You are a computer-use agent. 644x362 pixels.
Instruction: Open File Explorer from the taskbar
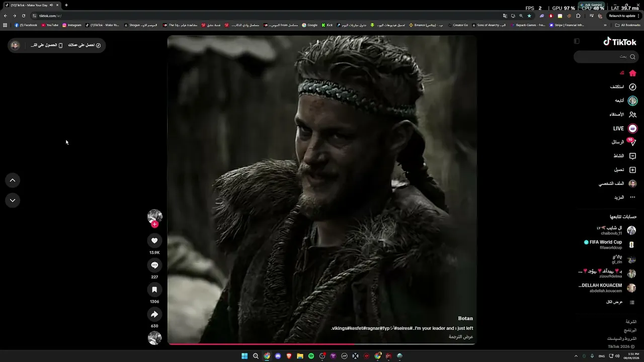(x=300, y=356)
